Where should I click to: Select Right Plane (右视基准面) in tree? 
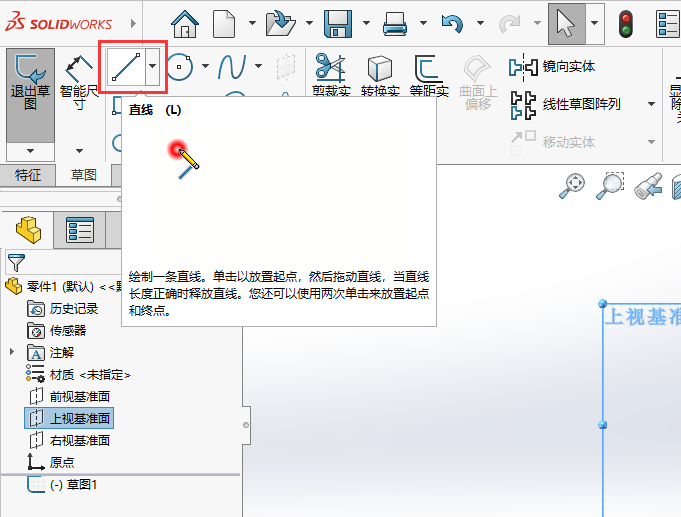click(69, 441)
